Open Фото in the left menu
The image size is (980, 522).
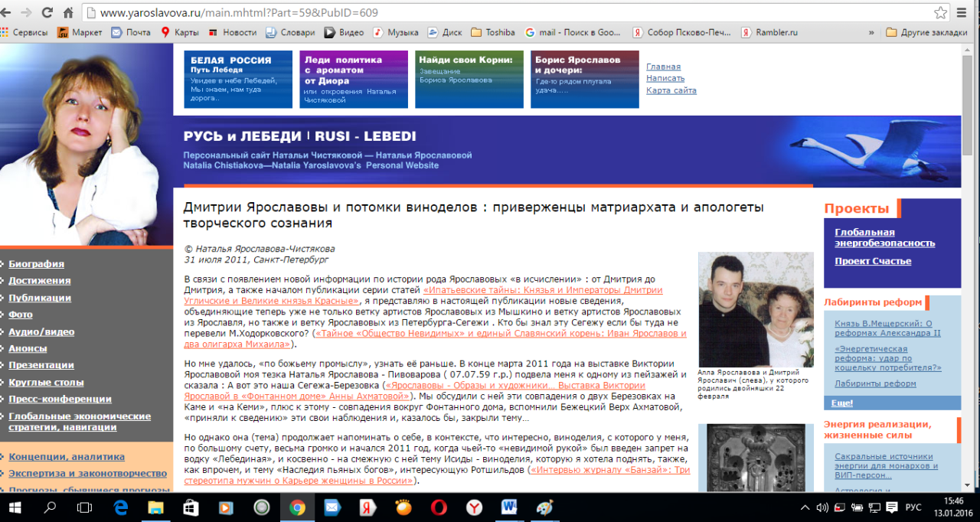click(21, 315)
